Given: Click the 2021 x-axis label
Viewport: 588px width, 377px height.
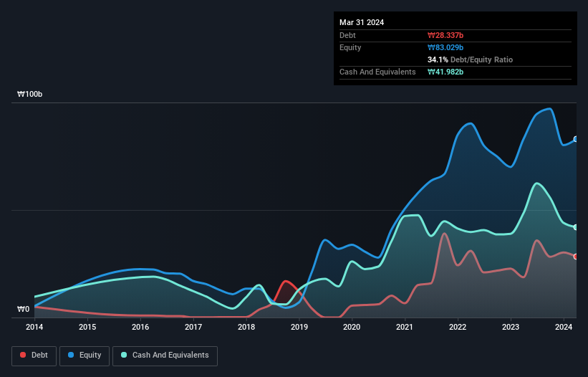Looking at the screenshot, I should (x=405, y=327).
